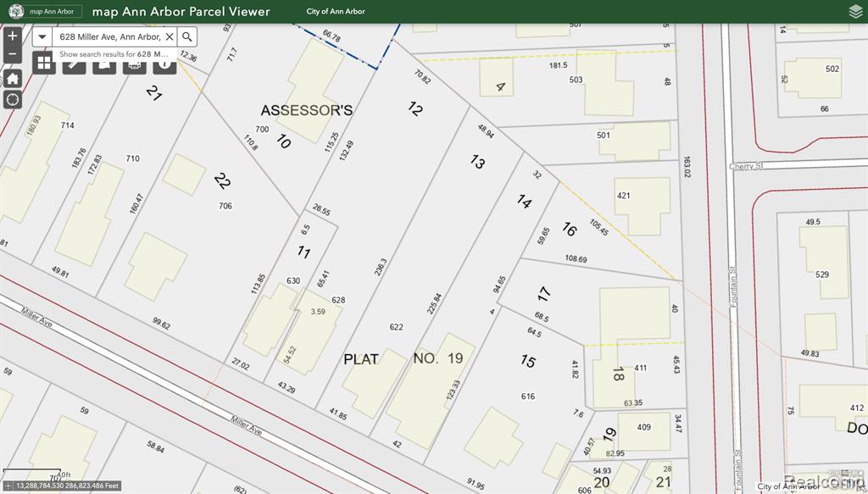
Task: Find my location with the locate button
Action: pos(12,100)
